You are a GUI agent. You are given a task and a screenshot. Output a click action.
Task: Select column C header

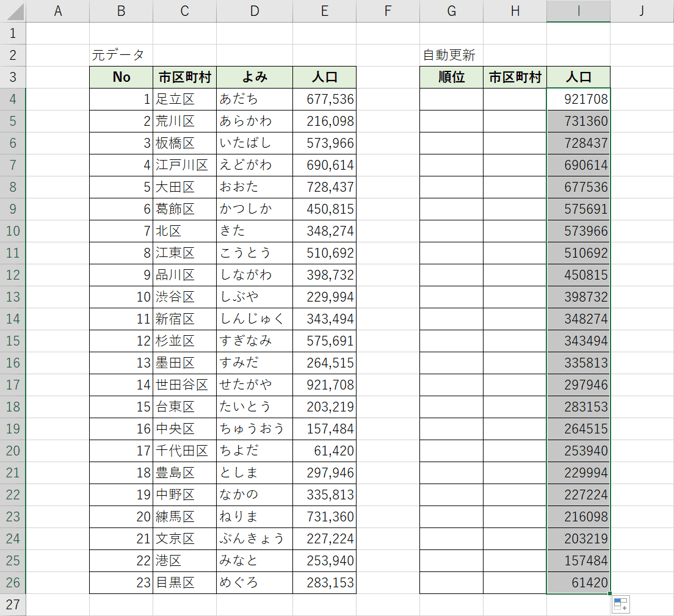(x=185, y=11)
